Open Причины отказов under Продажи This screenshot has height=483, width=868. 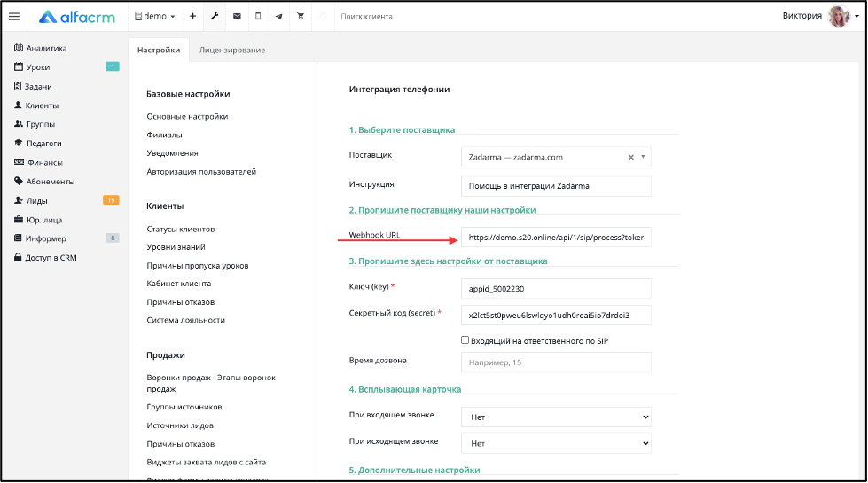pyautogui.click(x=181, y=444)
